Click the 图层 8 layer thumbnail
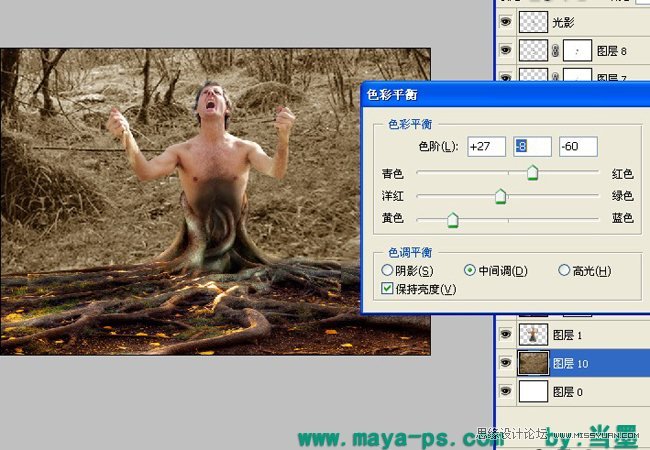The image size is (650, 450). pyautogui.click(x=534, y=50)
